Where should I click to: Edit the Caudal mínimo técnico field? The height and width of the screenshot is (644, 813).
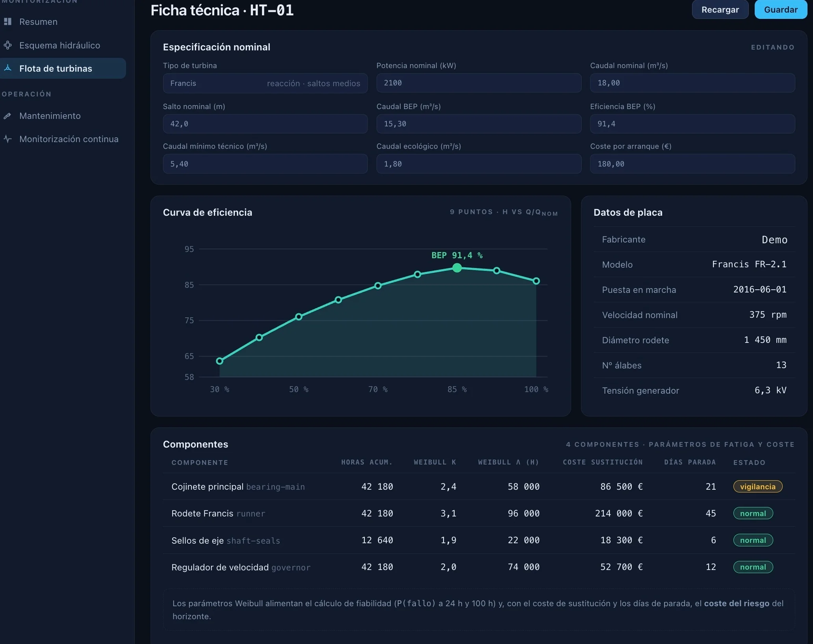click(265, 164)
